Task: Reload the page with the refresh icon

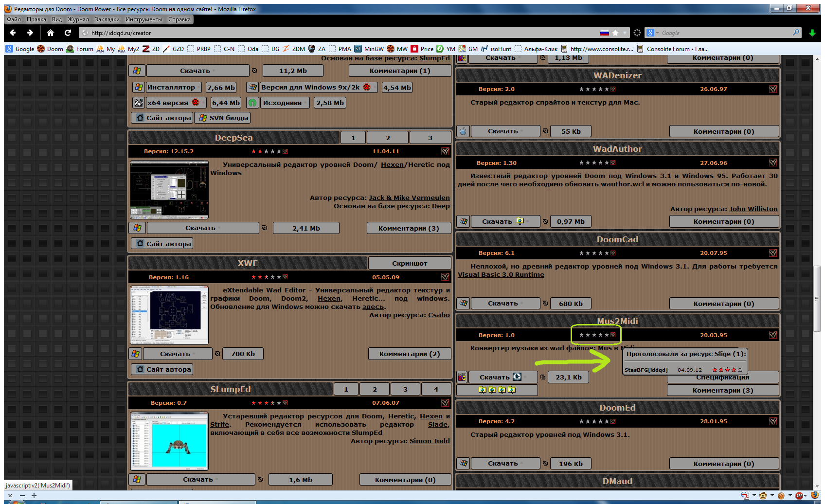Action: pyautogui.click(x=68, y=33)
